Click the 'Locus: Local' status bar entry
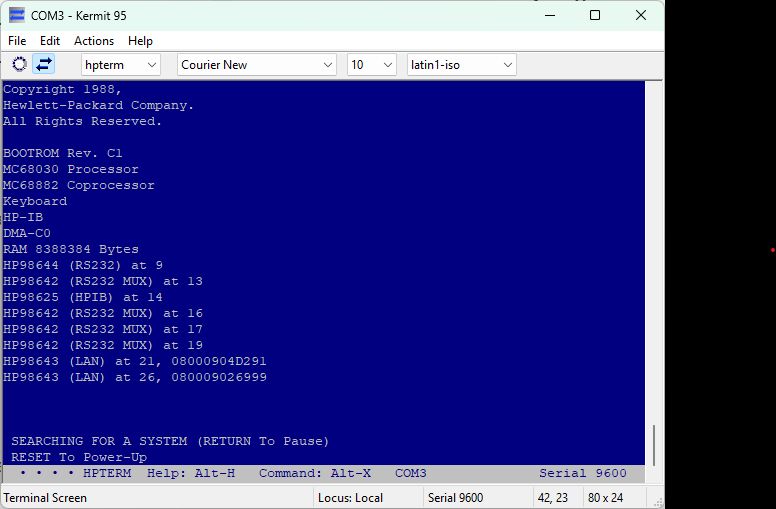The width and height of the screenshot is (776, 509). (x=350, y=498)
